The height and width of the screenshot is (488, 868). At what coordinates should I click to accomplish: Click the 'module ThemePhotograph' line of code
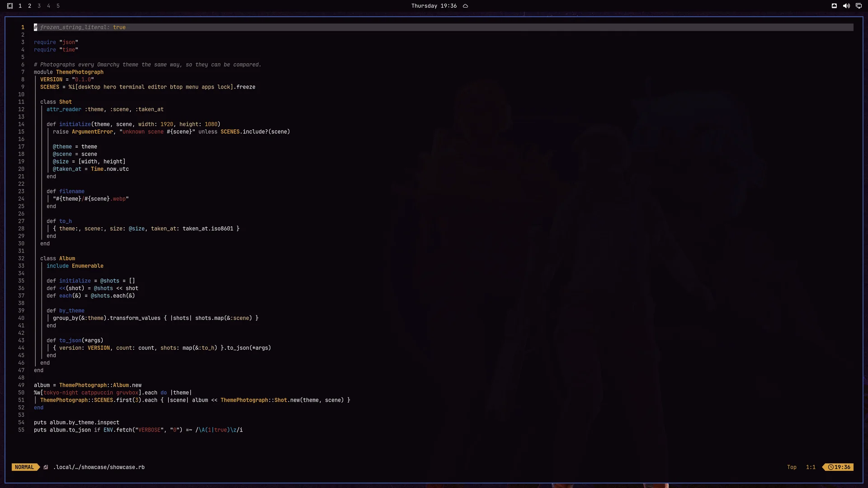pos(69,72)
